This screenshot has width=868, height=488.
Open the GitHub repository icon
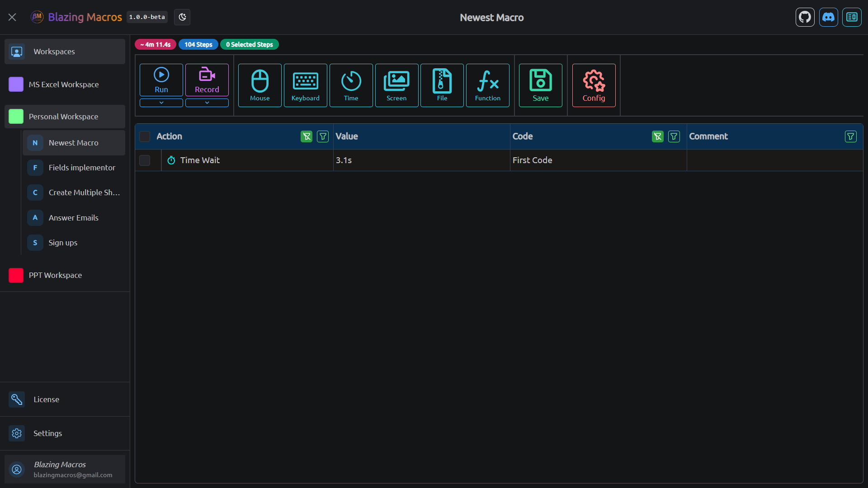pos(805,17)
